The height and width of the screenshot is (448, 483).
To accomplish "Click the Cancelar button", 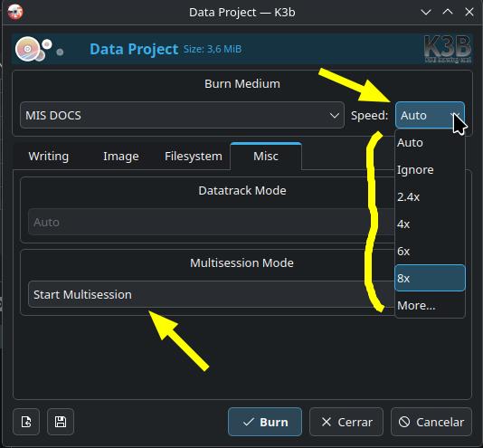I will tap(431, 422).
